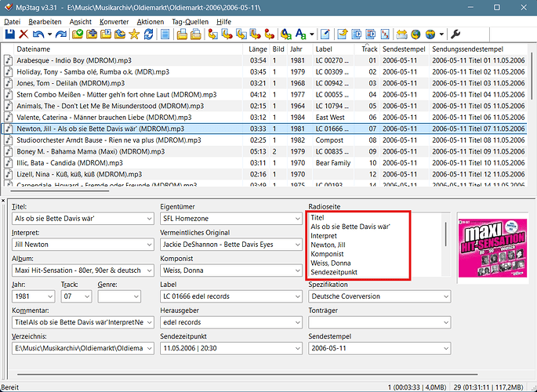The width and height of the screenshot is (537, 392).
Task: Open quick Actions icon with plain blue A
Action: coord(301,34)
